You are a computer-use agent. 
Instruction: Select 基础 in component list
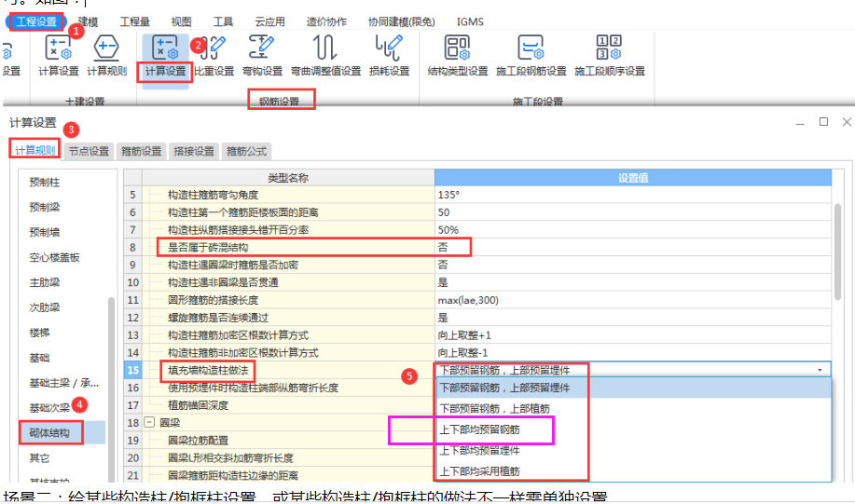(40, 358)
